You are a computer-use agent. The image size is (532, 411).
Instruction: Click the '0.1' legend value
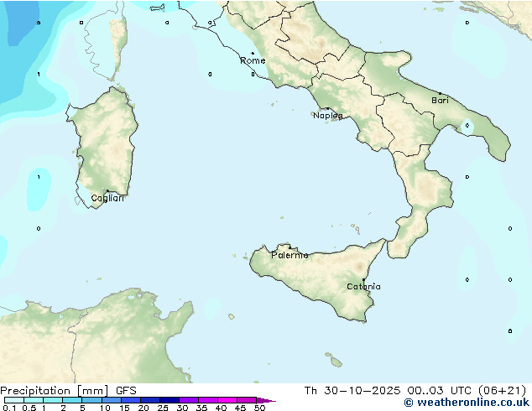click(9, 408)
